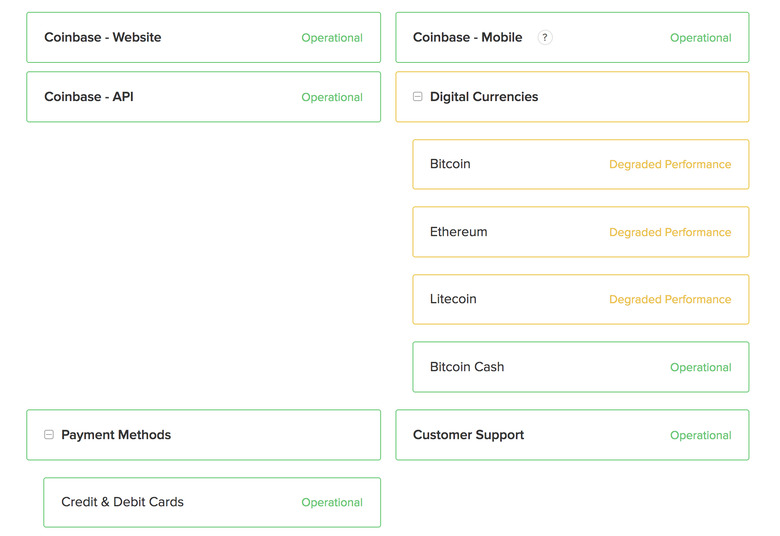Click Operational status for Credit & Debit Cards
780x536 pixels.
pos(332,503)
